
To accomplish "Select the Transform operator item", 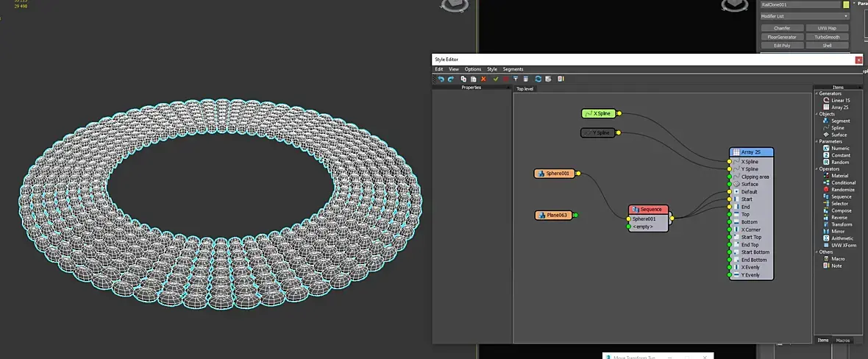I will (x=838, y=224).
